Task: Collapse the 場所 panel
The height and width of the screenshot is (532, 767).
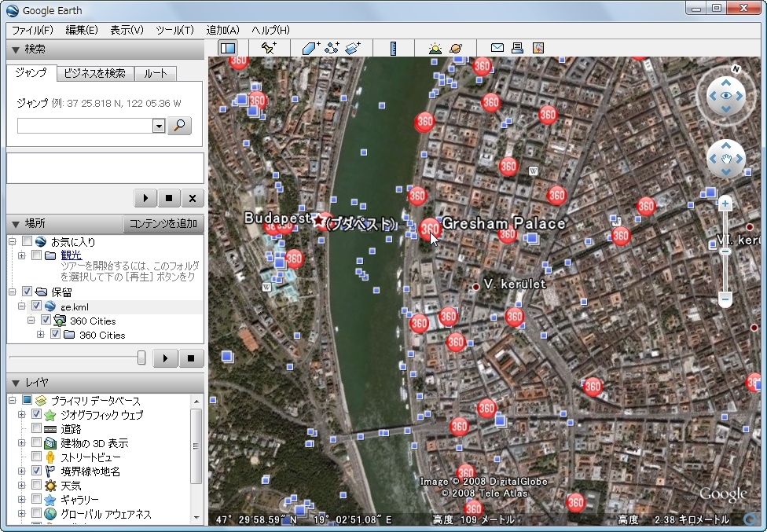Action: [x=16, y=224]
